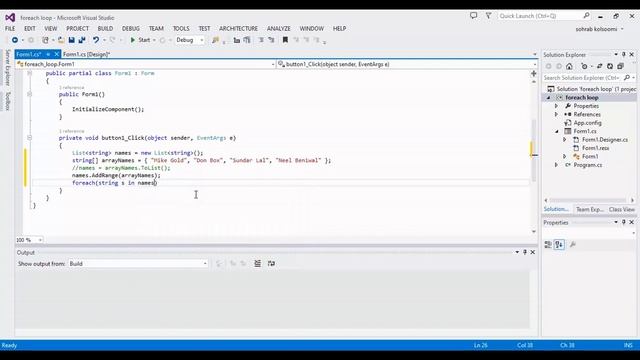Expand the Program.cs tree node
The height and width of the screenshot is (360, 640).
pyautogui.click(x=556, y=165)
